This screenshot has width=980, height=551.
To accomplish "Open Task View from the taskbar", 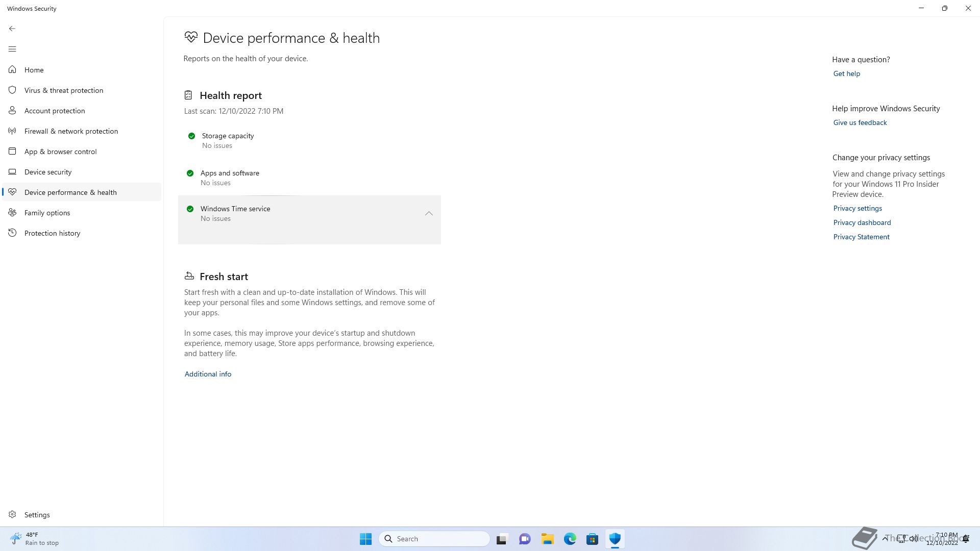I will click(502, 539).
